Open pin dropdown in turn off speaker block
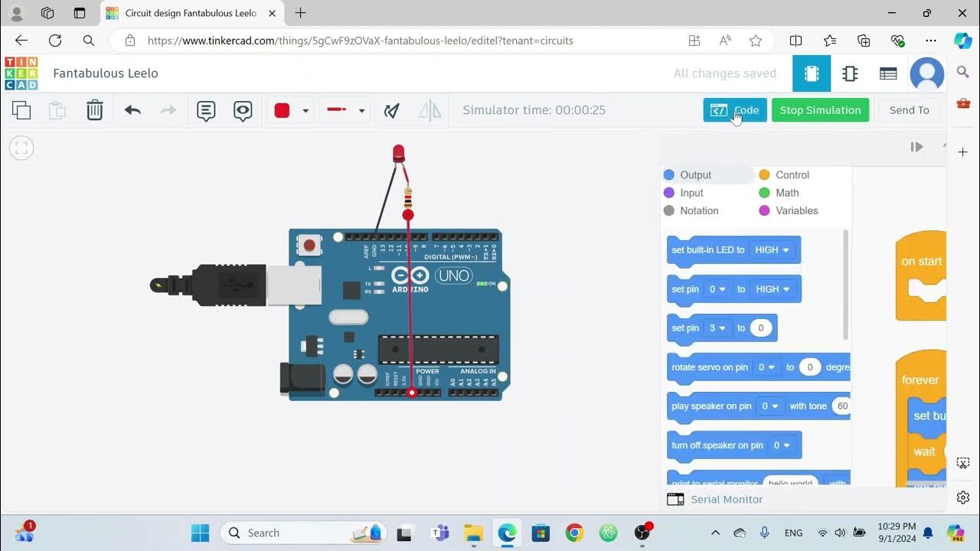Image resolution: width=980 pixels, height=551 pixels. coord(782,445)
